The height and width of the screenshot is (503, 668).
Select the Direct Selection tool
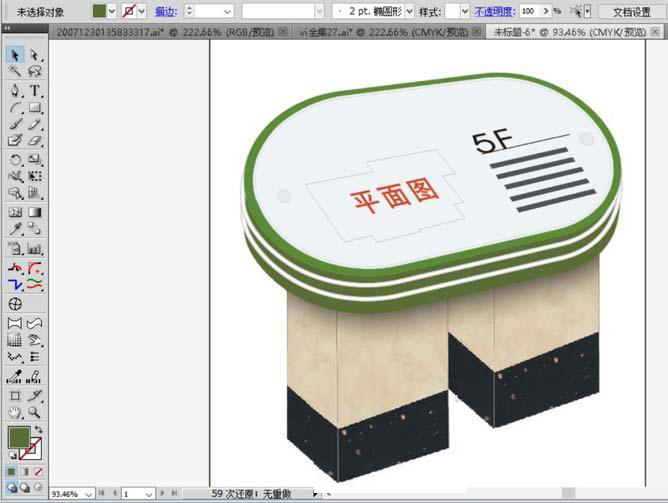click(35, 55)
